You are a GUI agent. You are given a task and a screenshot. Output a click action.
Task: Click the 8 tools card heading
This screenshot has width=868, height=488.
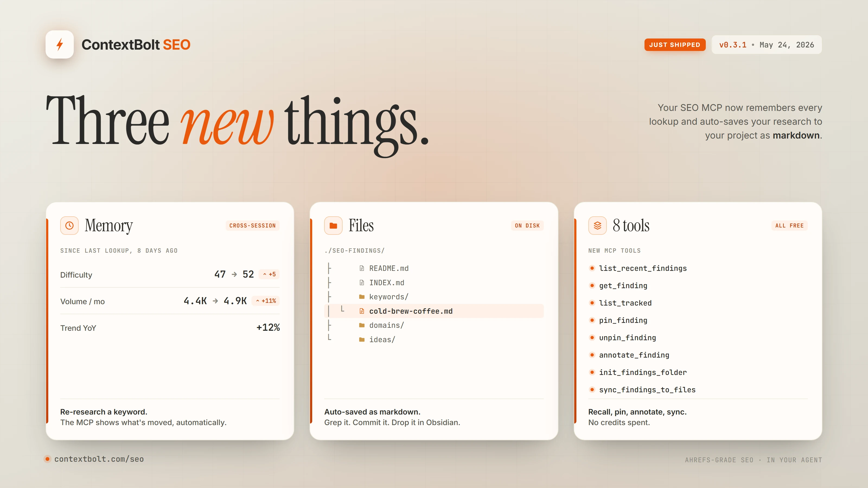click(x=631, y=225)
